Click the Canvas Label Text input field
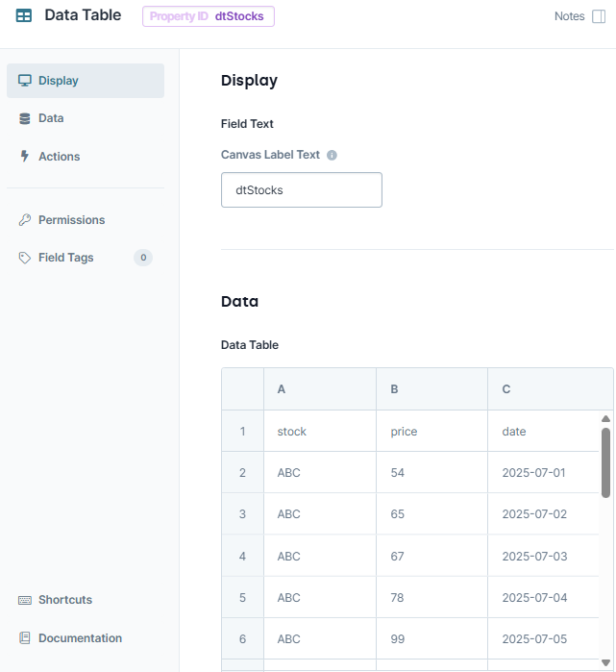Viewport: 616px width, 672px height. click(302, 190)
